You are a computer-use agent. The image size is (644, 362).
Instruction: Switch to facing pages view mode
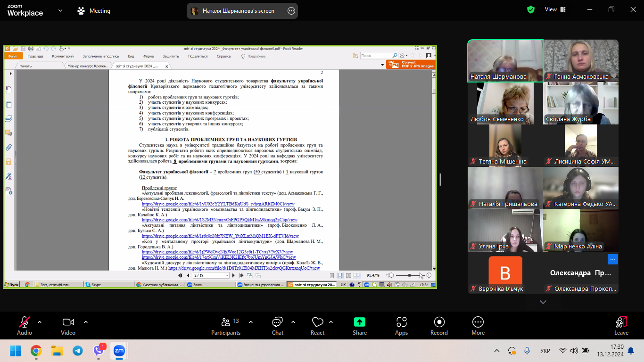point(348,275)
